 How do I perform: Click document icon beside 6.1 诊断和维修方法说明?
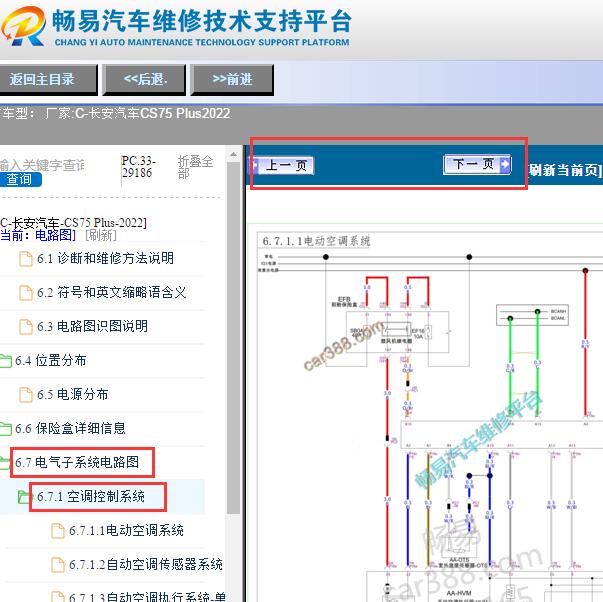(x=26, y=258)
